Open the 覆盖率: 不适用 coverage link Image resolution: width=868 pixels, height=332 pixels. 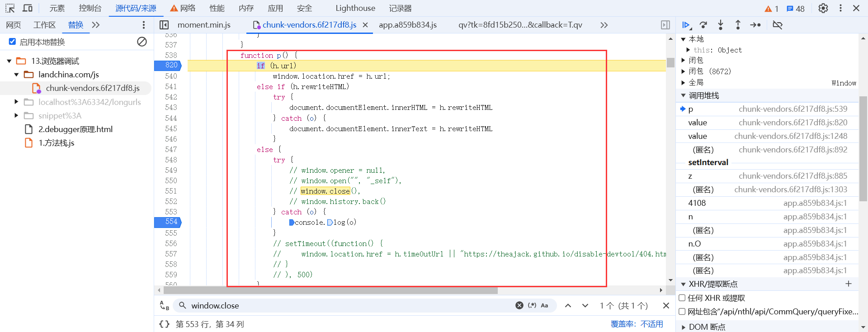coord(637,324)
